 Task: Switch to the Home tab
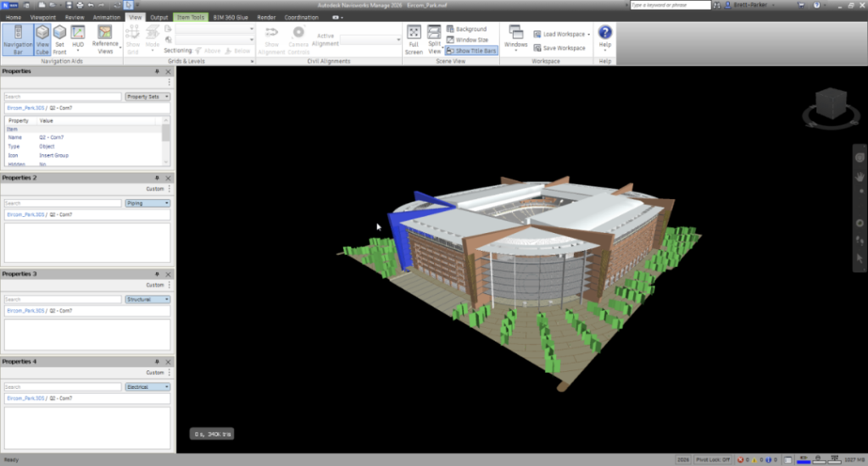pos(14,17)
